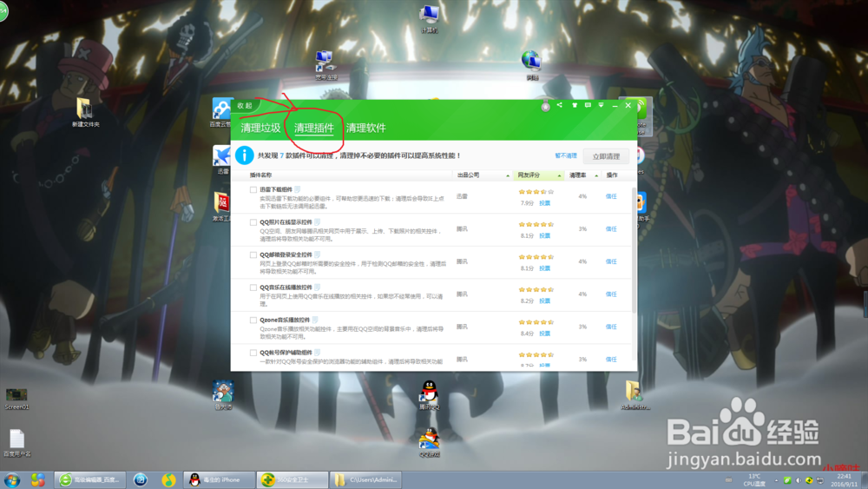This screenshot has width=868, height=489.
Task: Open the 360安全卫士 taskbar item
Action: tap(291, 479)
